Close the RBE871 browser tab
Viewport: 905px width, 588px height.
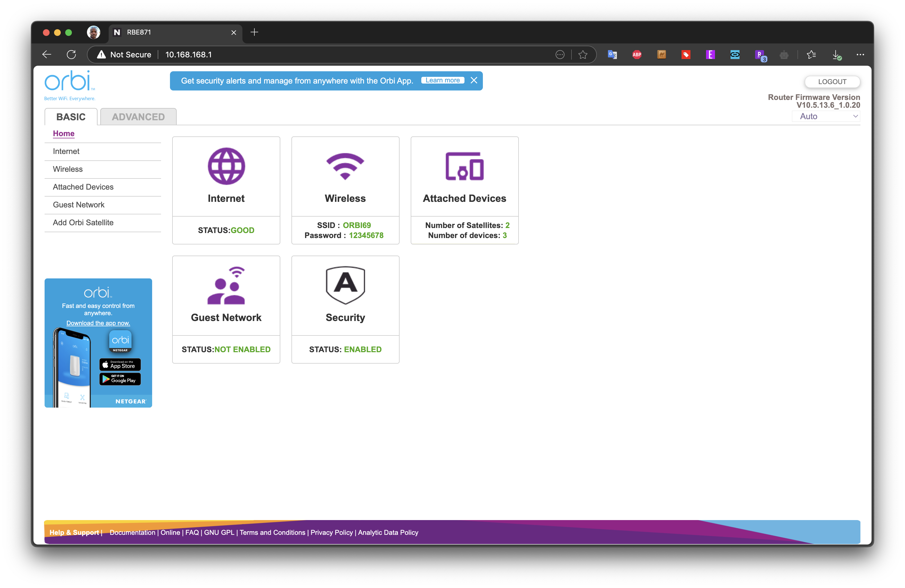tap(234, 33)
